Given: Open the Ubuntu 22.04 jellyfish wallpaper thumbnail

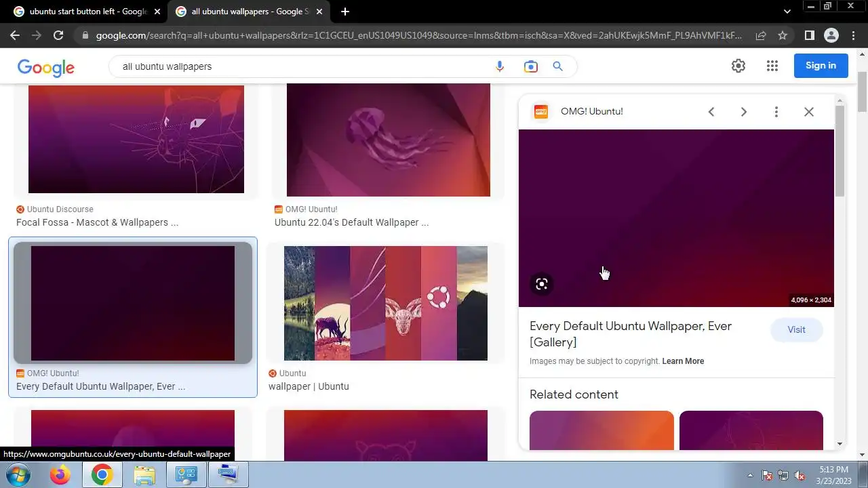Looking at the screenshot, I should coord(389,140).
